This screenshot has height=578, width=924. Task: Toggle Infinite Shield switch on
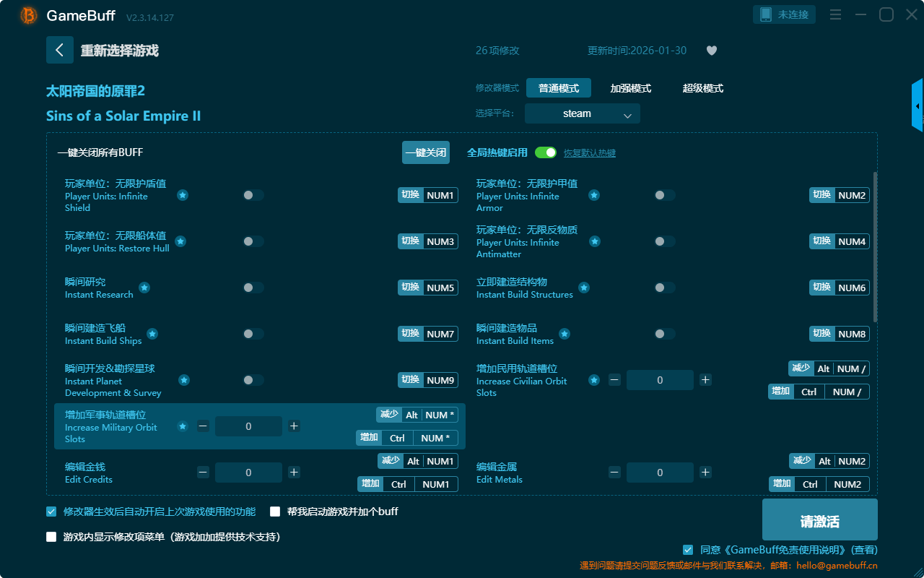[253, 195]
